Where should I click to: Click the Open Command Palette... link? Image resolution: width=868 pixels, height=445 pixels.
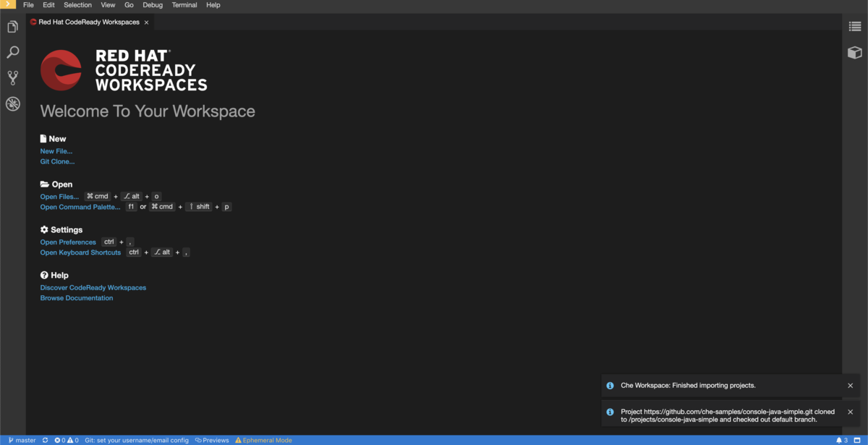pyautogui.click(x=80, y=207)
